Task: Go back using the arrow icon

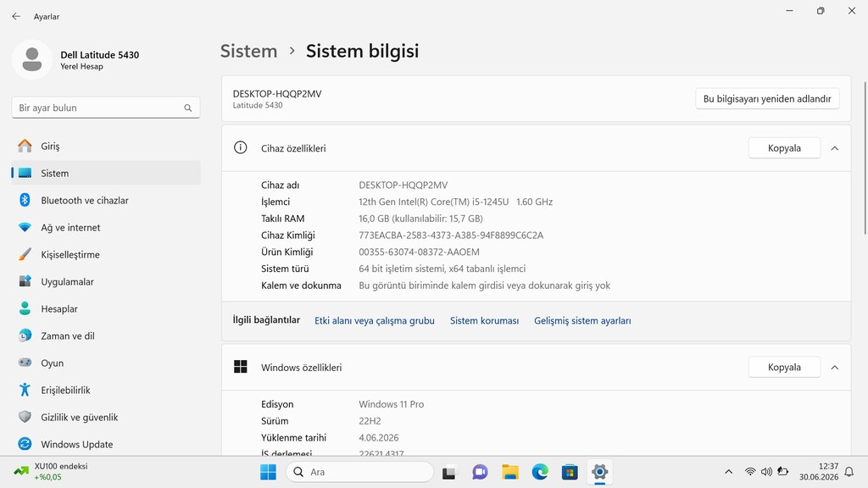Action: (16, 17)
